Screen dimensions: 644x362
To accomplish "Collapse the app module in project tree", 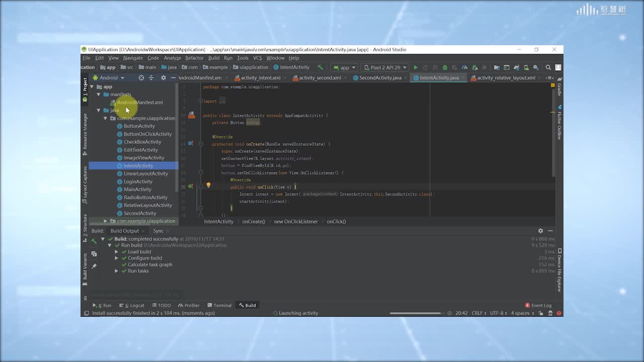I will (x=92, y=86).
